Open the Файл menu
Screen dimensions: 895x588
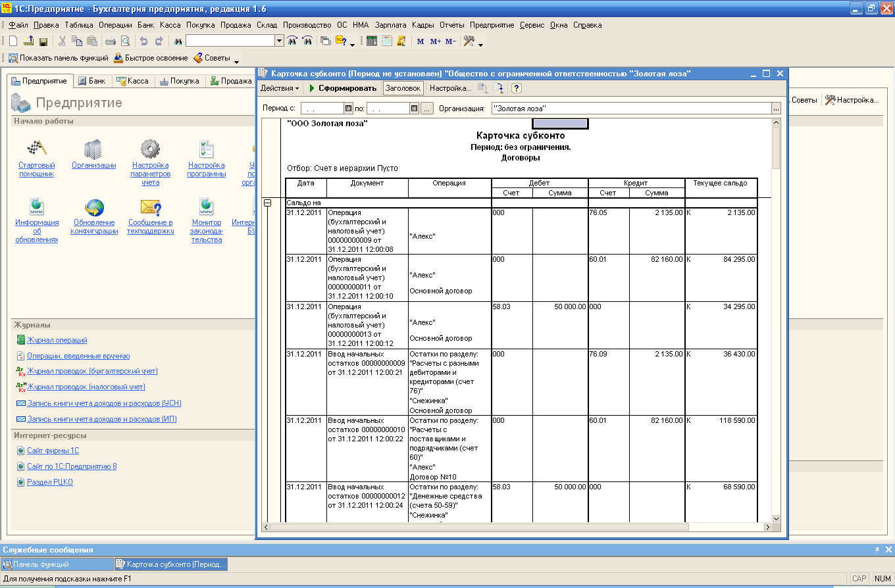pyautogui.click(x=19, y=25)
